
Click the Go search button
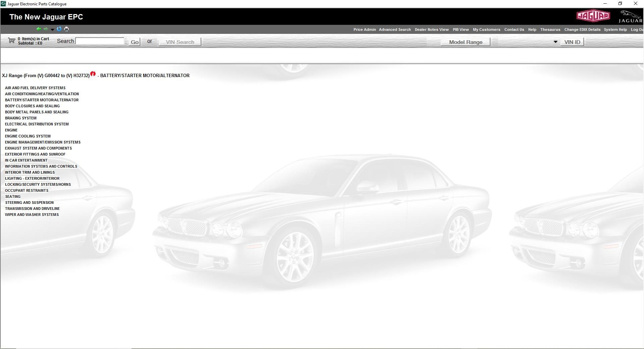pyautogui.click(x=135, y=42)
